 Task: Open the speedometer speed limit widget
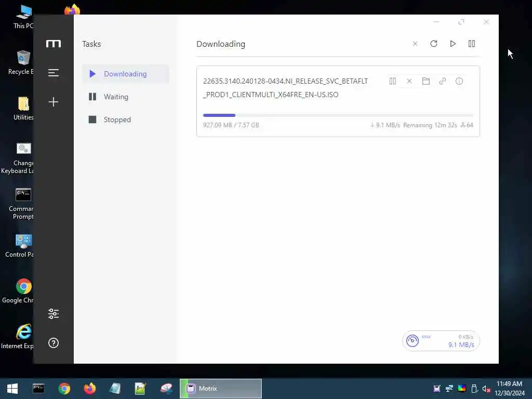pyautogui.click(x=413, y=341)
